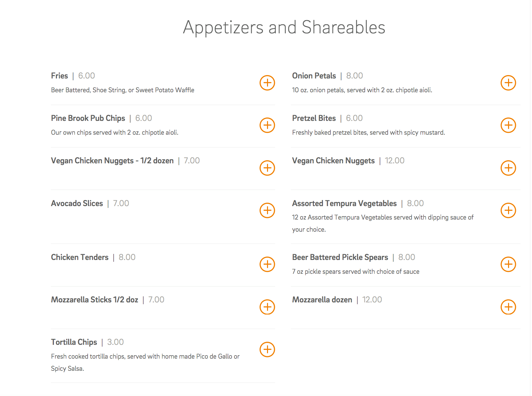Click plus icon for Onion Petals
The width and height of the screenshot is (532, 396).
[508, 83]
